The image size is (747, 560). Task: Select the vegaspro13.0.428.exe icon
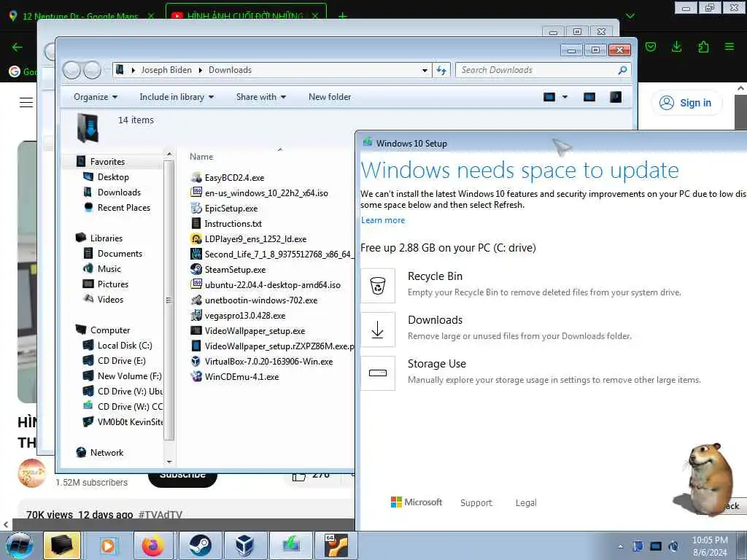(x=196, y=315)
